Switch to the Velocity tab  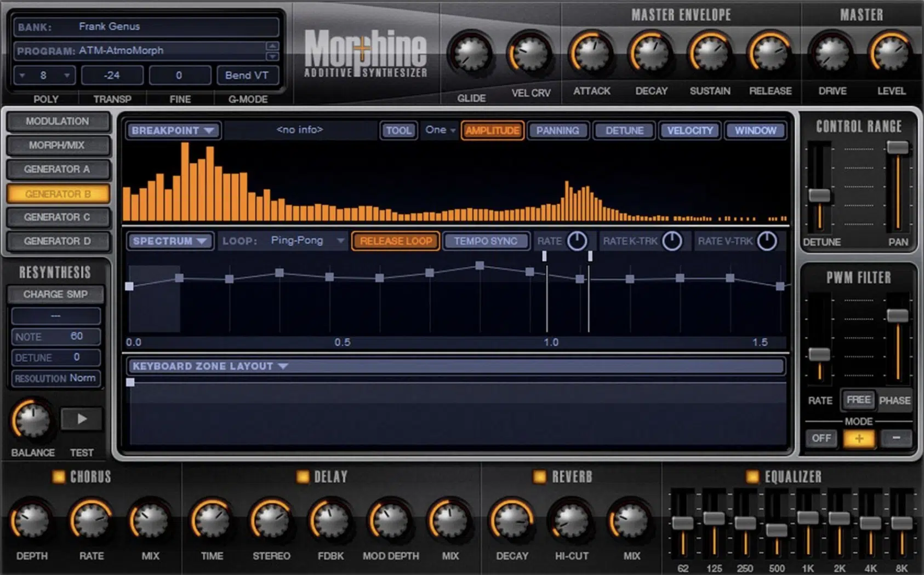pos(690,130)
